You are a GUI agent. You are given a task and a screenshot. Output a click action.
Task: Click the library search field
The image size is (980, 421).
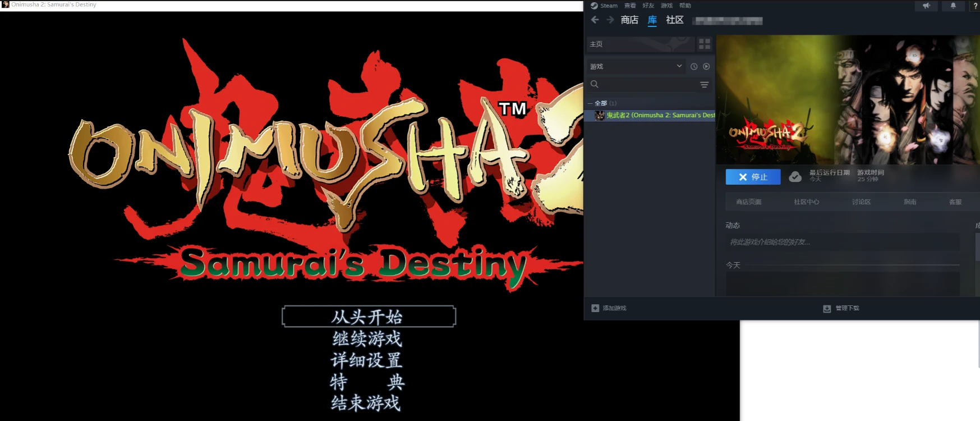click(641, 84)
